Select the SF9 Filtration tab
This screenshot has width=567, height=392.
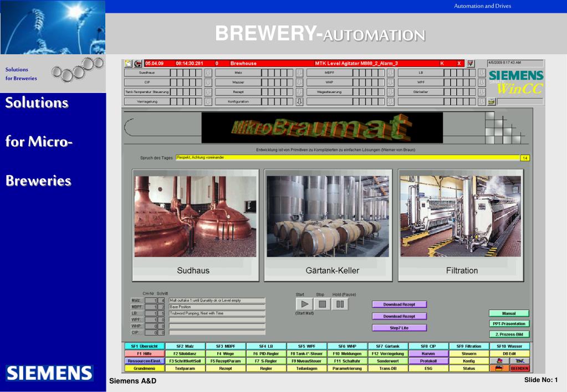469,346
